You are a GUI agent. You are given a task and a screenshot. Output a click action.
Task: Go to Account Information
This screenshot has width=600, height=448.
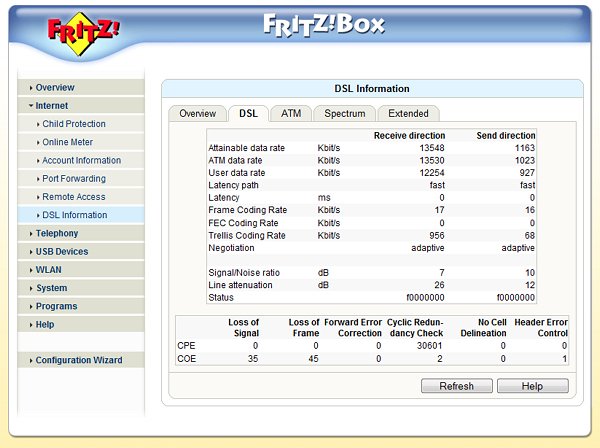81,160
